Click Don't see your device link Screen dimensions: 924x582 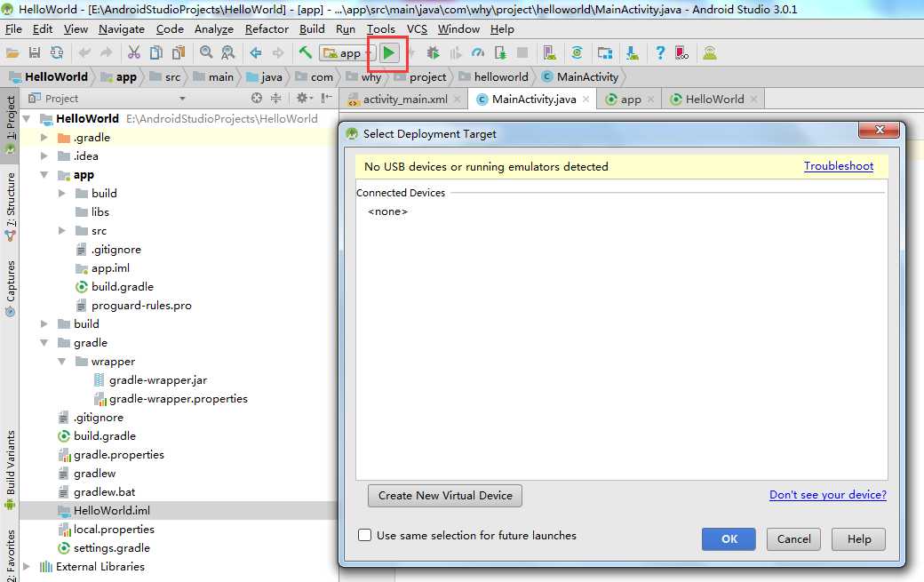point(828,495)
